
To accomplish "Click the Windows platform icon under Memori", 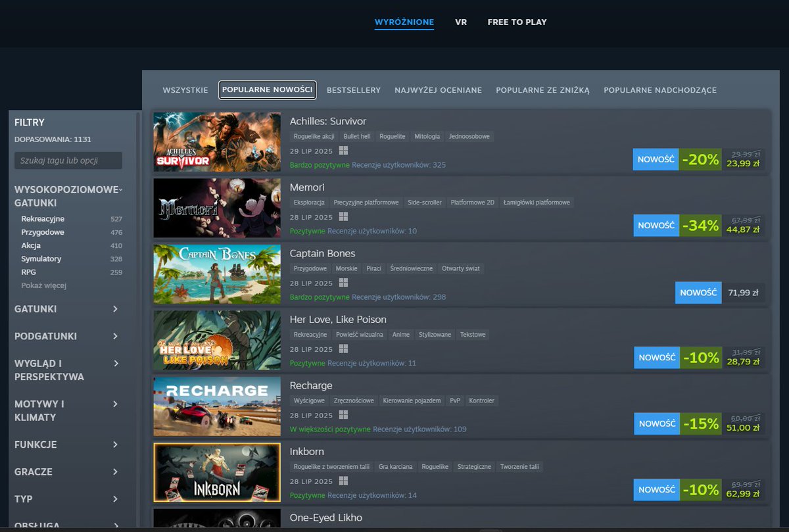I will [x=343, y=216].
